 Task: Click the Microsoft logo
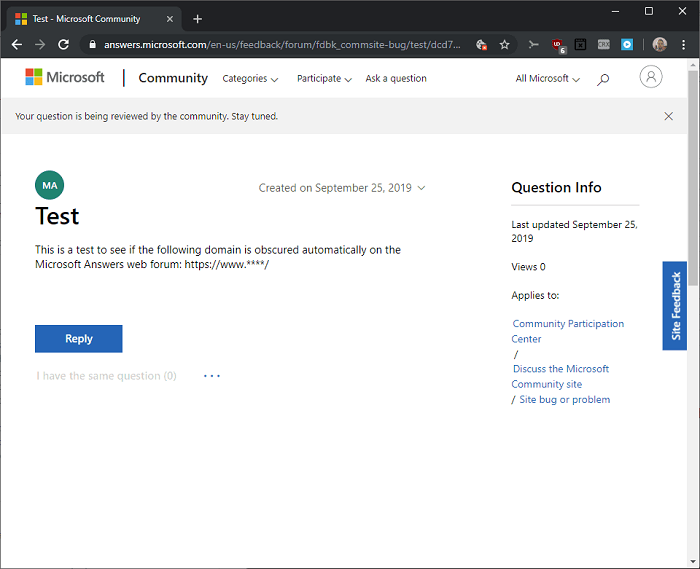click(x=65, y=77)
